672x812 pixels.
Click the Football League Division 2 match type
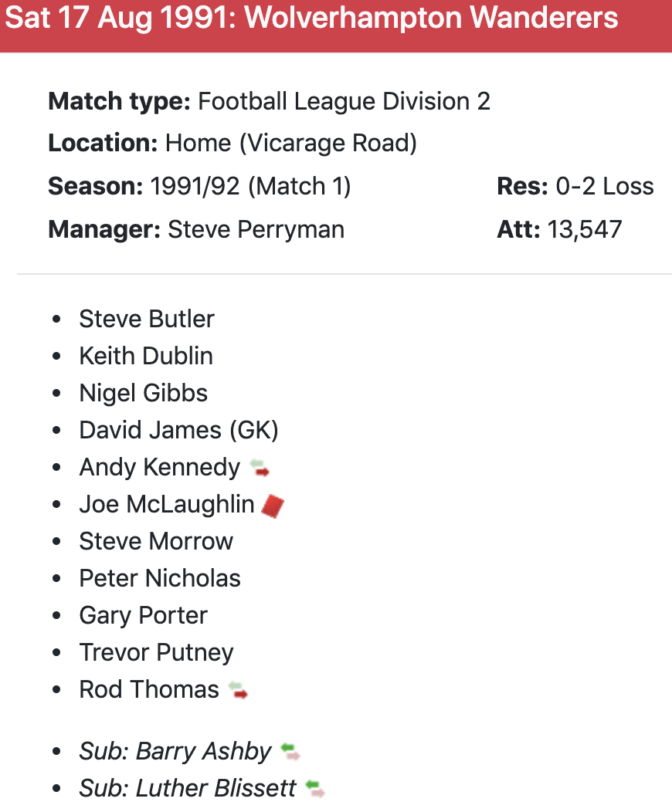pos(344,101)
